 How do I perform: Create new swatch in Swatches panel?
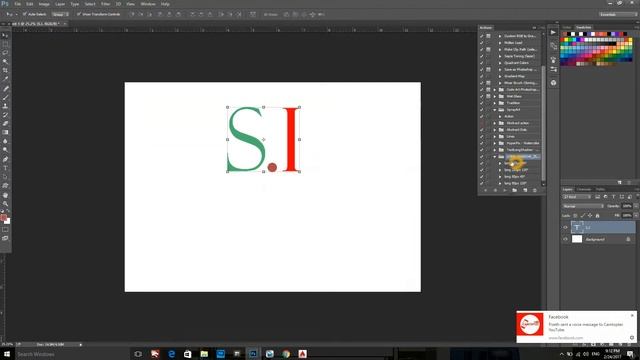point(620,182)
